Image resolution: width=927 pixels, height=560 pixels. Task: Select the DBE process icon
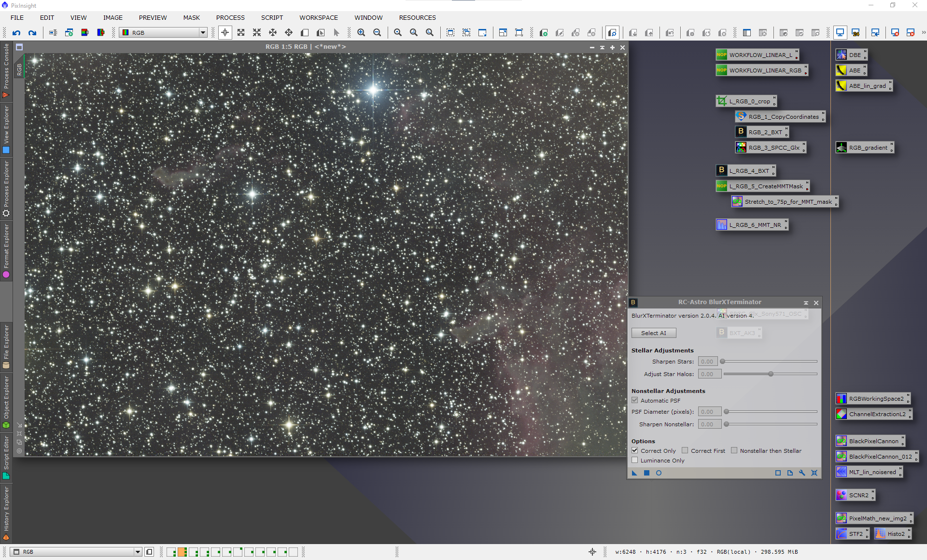tap(852, 55)
